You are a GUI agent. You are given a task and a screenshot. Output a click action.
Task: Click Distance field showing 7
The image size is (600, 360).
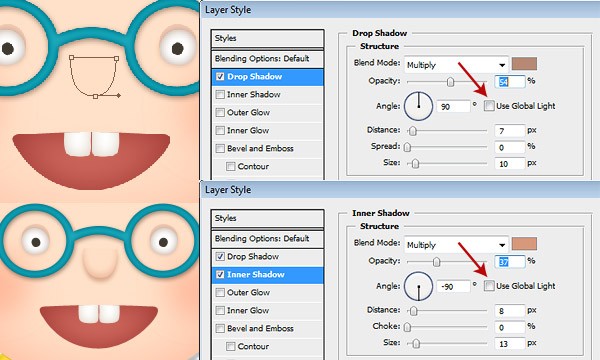pyautogui.click(x=509, y=131)
